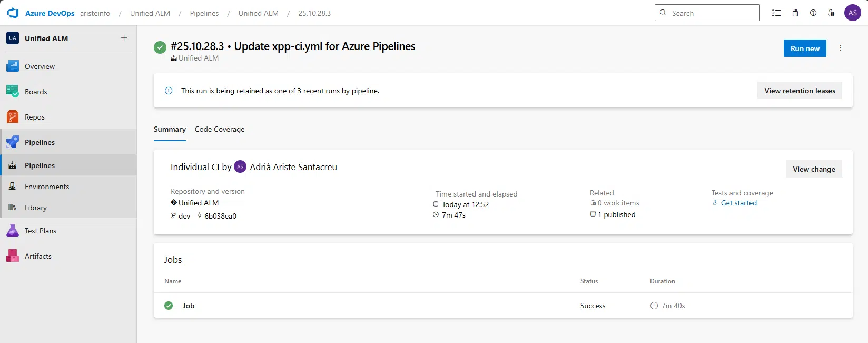Open the work items task list icon

click(776, 13)
